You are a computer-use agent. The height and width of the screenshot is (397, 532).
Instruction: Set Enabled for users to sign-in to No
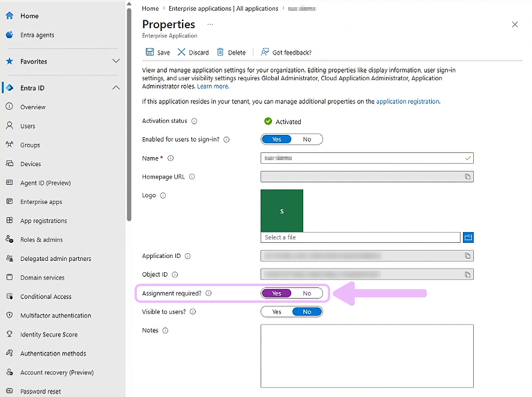point(307,139)
